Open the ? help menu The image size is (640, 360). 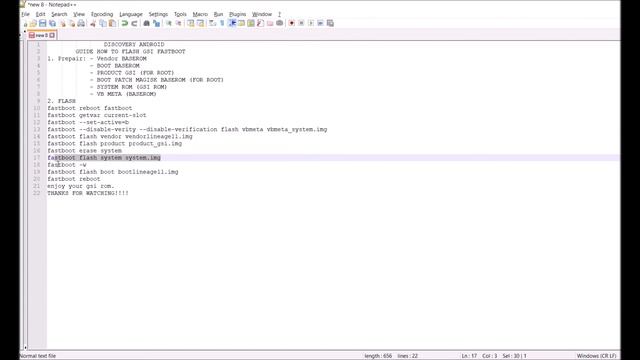(280, 14)
